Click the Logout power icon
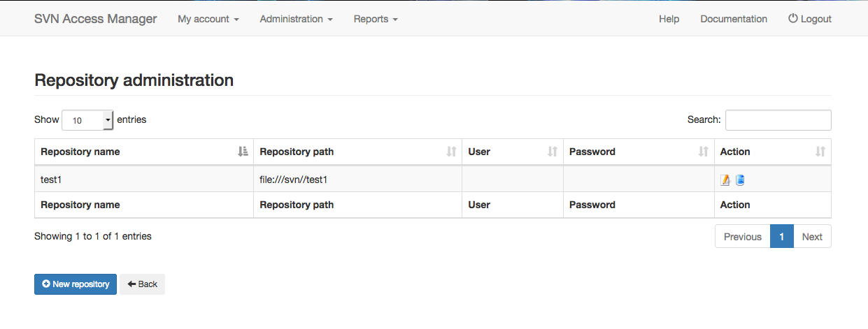The height and width of the screenshot is (329, 868). click(x=793, y=19)
